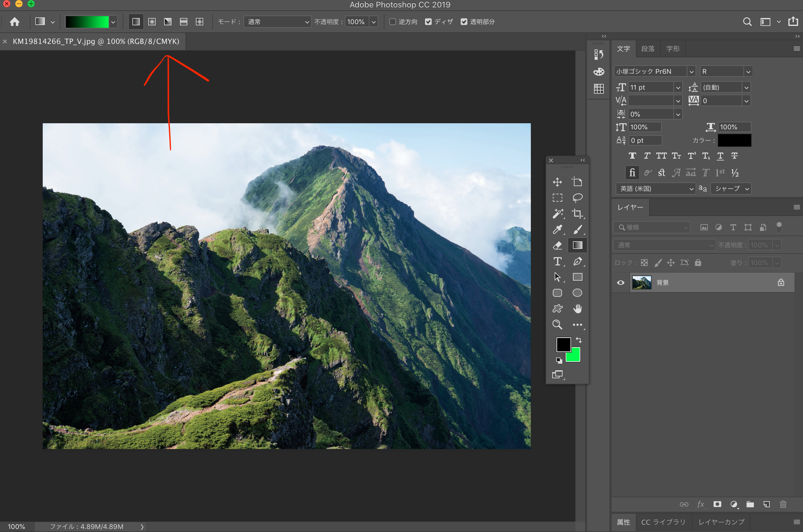Open the モード blend mode dropdown

click(x=277, y=22)
